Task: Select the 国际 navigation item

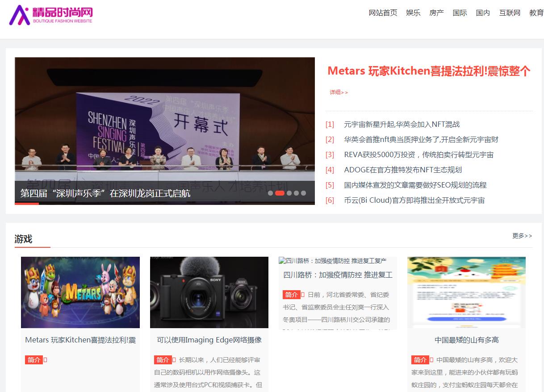Action: [460, 13]
